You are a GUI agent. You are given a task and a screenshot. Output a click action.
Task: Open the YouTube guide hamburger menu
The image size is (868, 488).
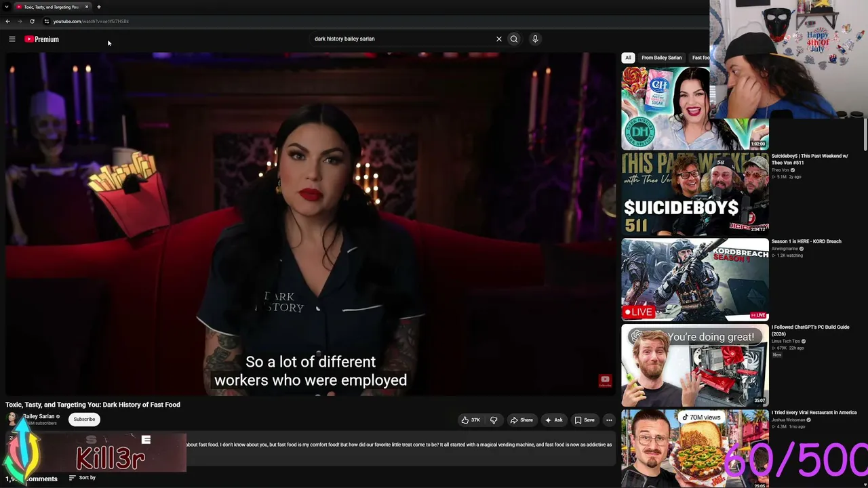click(12, 39)
